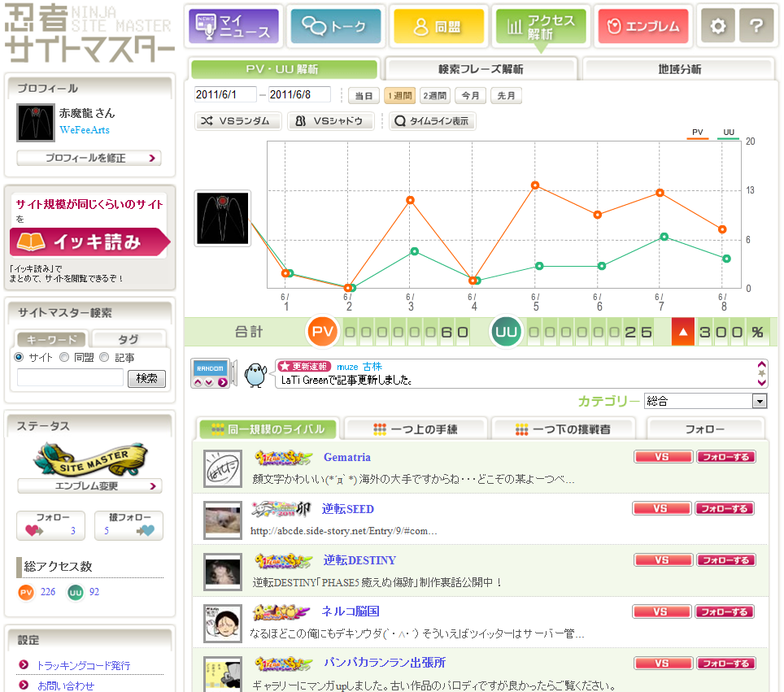Switch to the PV・UU解析 tab

(283, 69)
